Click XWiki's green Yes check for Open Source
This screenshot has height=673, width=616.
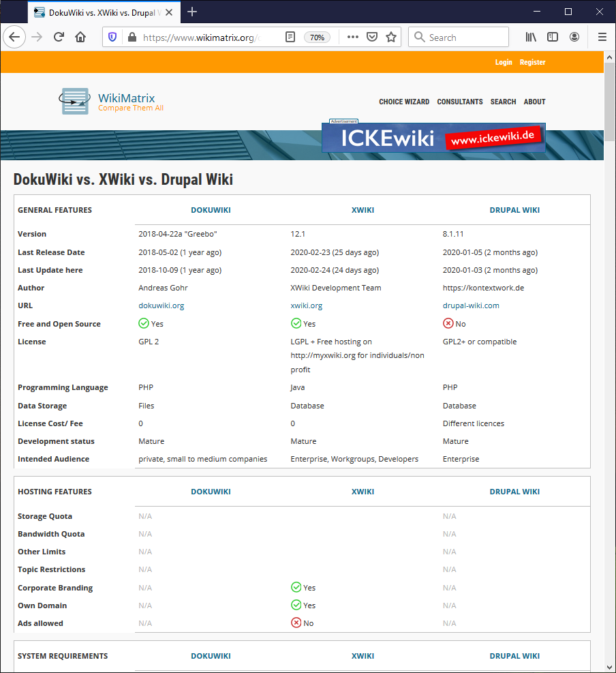point(296,323)
